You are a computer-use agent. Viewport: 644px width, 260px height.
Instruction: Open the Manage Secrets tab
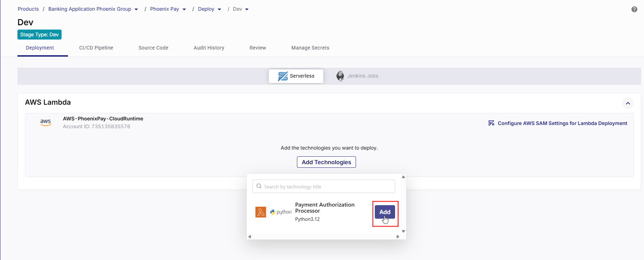point(310,48)
